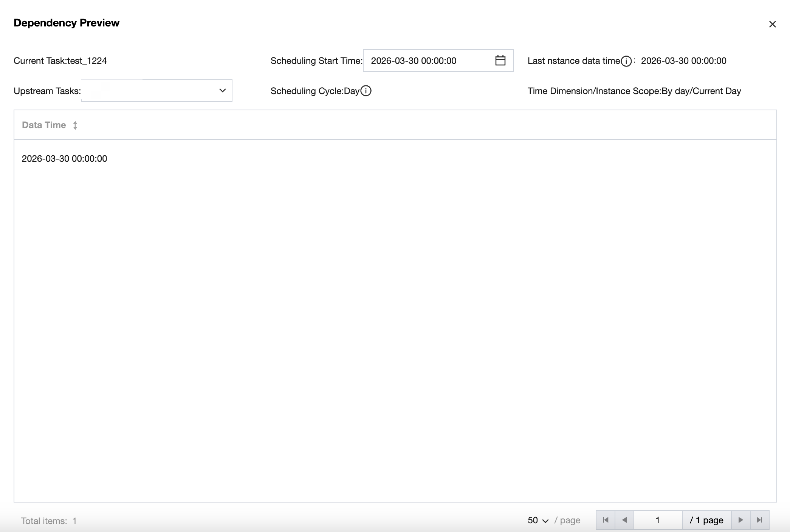
Task: Go to first page of results
Action: pos(606,520)
